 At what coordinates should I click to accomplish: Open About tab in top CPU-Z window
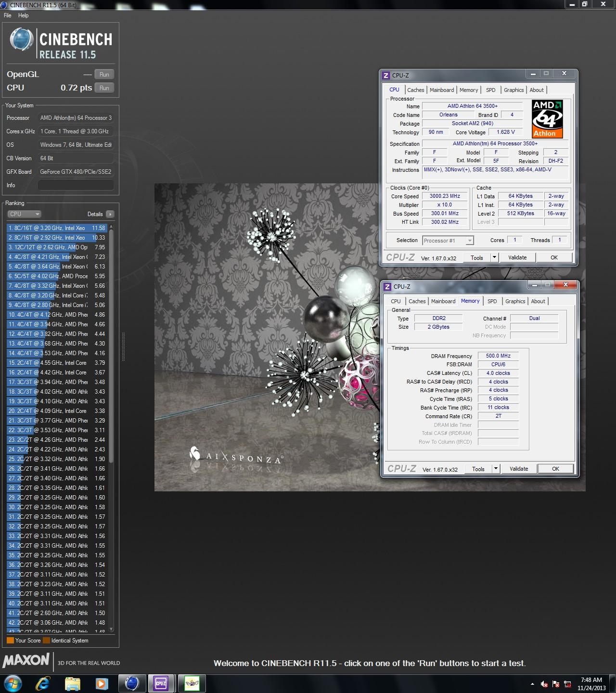(x=537, y=90)
